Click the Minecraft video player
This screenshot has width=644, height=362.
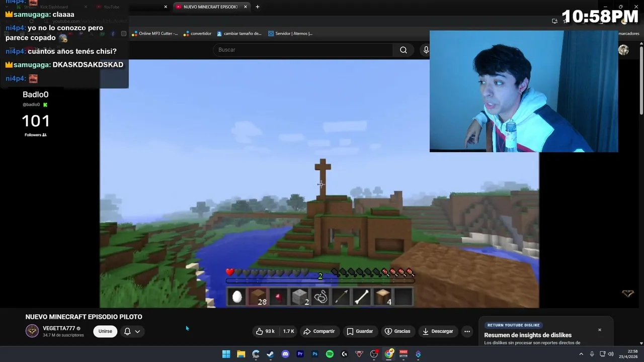tap(319, 184)
